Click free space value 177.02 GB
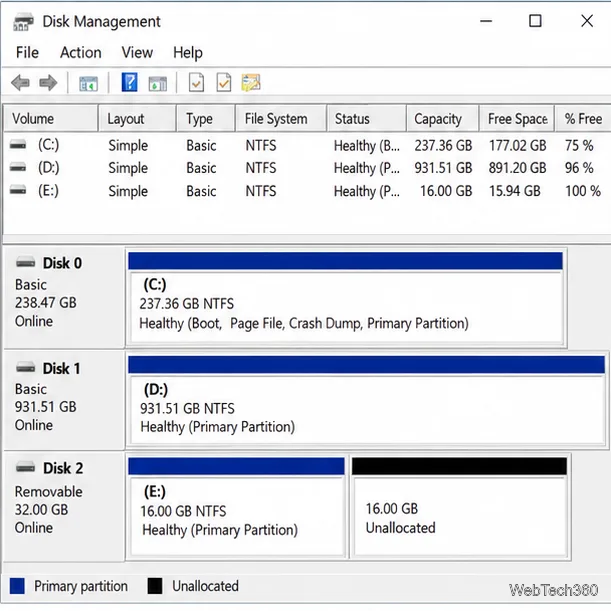The width and height of the screenshot is (611, 611). click(x=517, y=146)
